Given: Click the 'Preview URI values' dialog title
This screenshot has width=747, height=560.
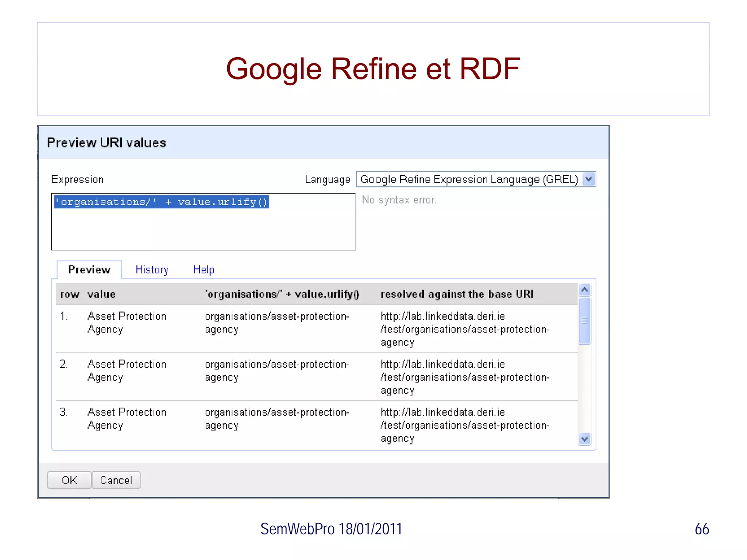Looking at the screenshot, I should [x=107, y=143].
